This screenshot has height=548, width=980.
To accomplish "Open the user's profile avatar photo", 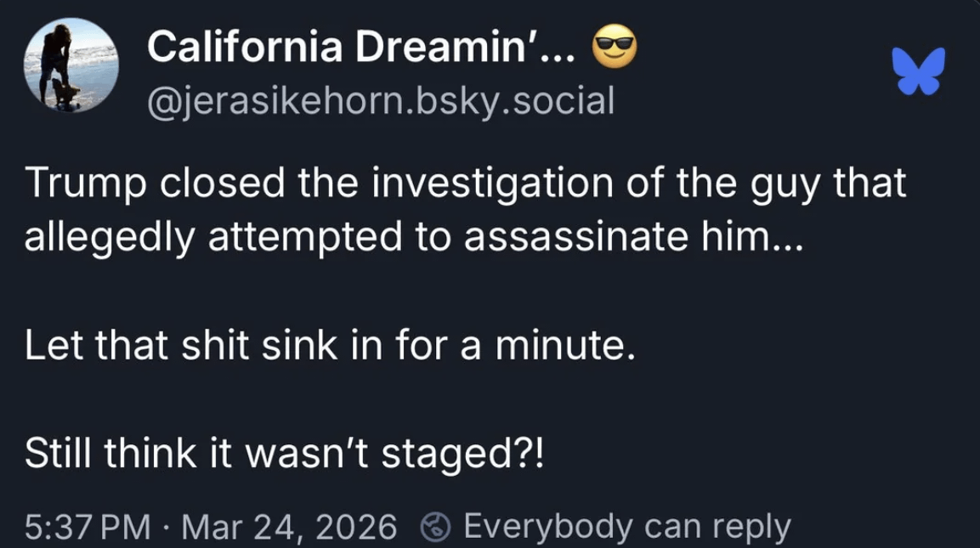I will (x=68, y=66).
